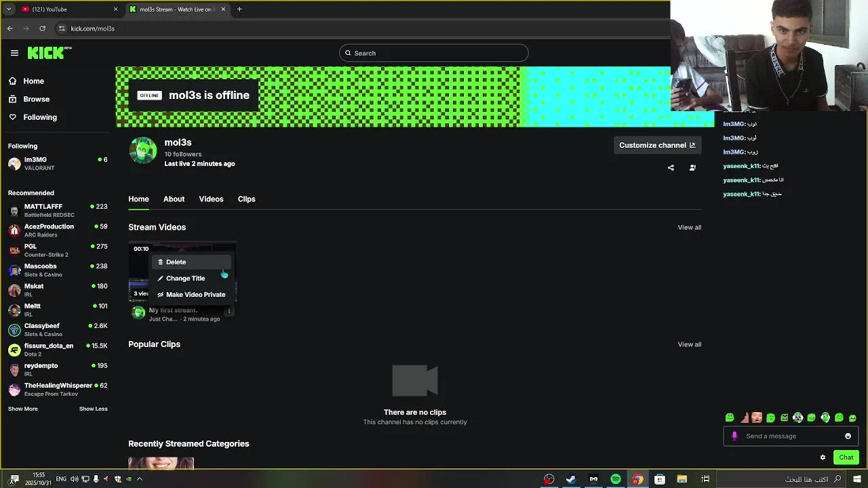Open TheHealingWhisperer recommended channel
The height and width of the screenshot is (488, 868).
(58, 389)
